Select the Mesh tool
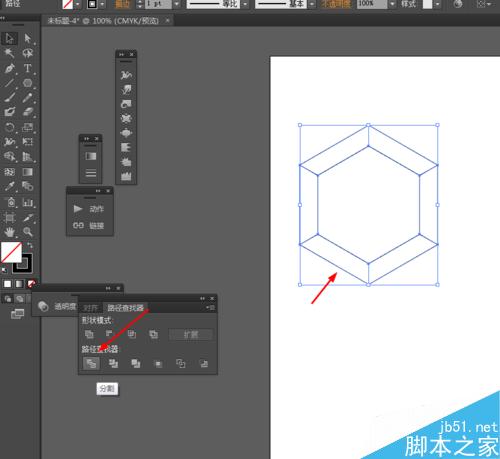 9,172
